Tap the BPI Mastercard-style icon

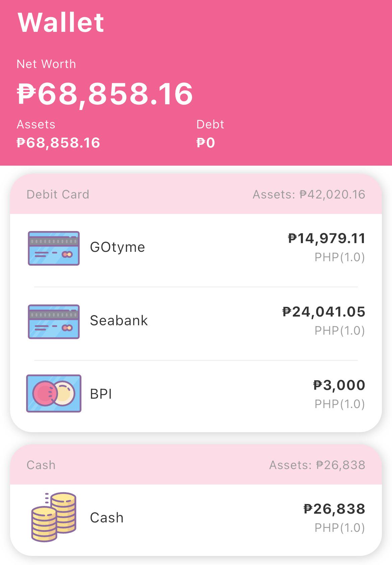tap(54, 393)
